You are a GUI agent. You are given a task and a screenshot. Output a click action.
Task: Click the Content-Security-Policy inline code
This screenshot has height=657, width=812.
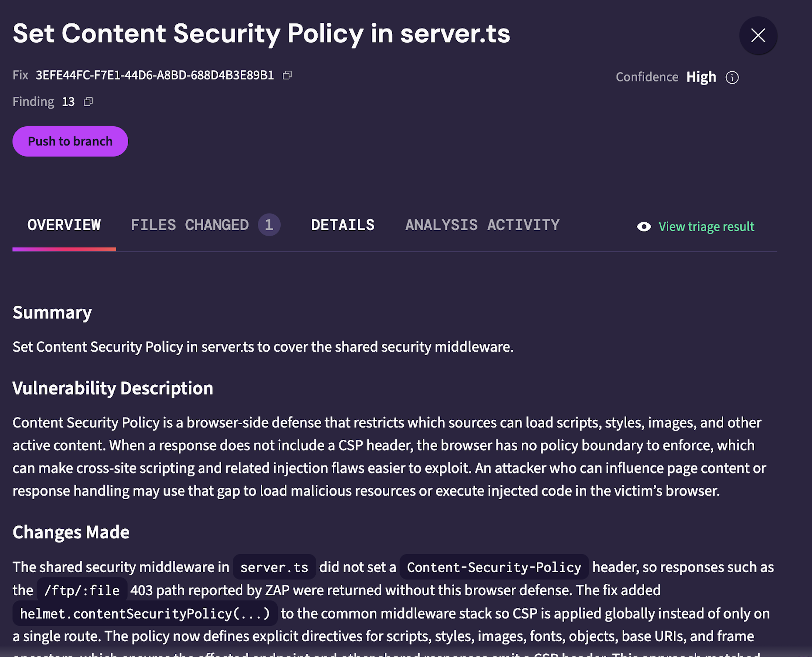coord(494,567)
